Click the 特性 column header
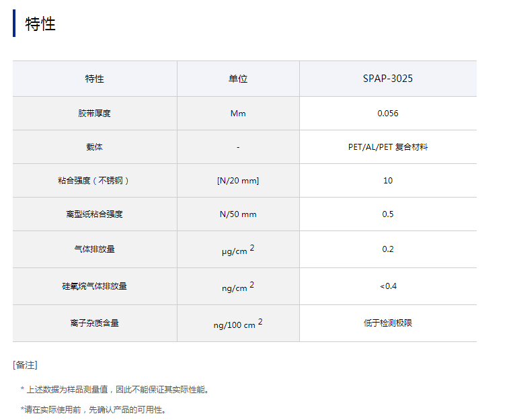Viewport: 511px width, 420px height. pyautogui.click(x=94, y=79)
